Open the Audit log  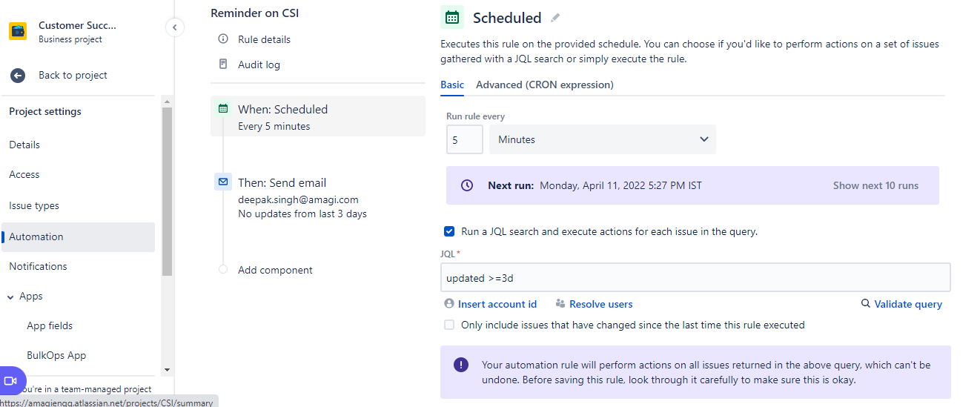[x=259, y=64]
